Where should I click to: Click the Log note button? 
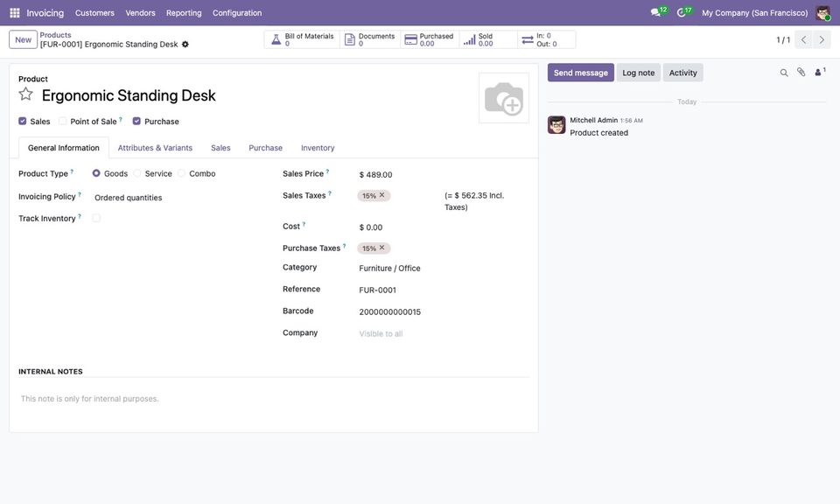click(x=639, y=73)
